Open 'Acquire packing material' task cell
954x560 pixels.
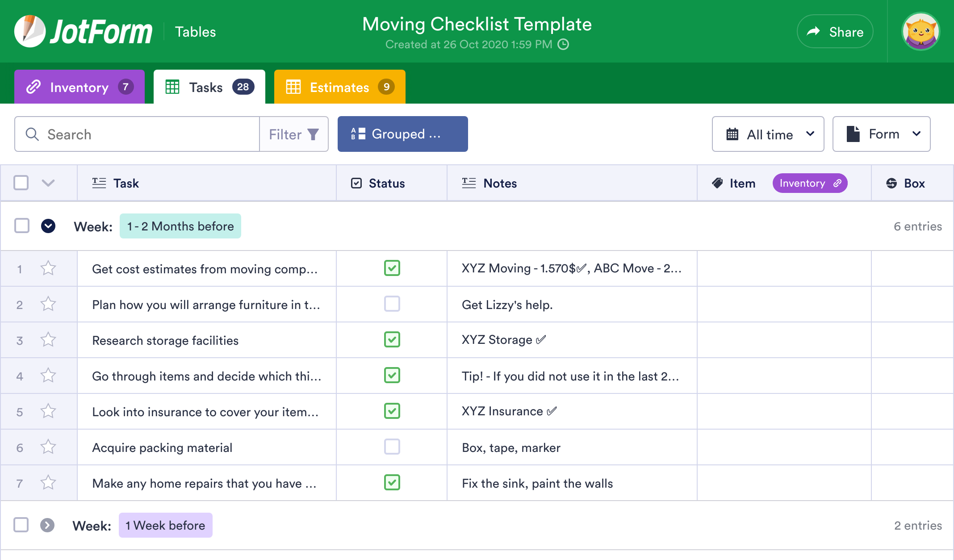(207, 447)
